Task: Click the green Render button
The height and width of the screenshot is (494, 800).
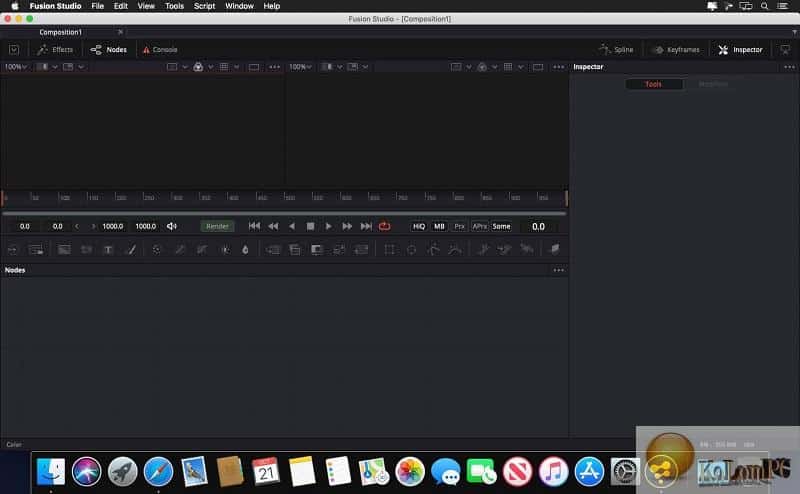Action: click(x=217, y=226)
